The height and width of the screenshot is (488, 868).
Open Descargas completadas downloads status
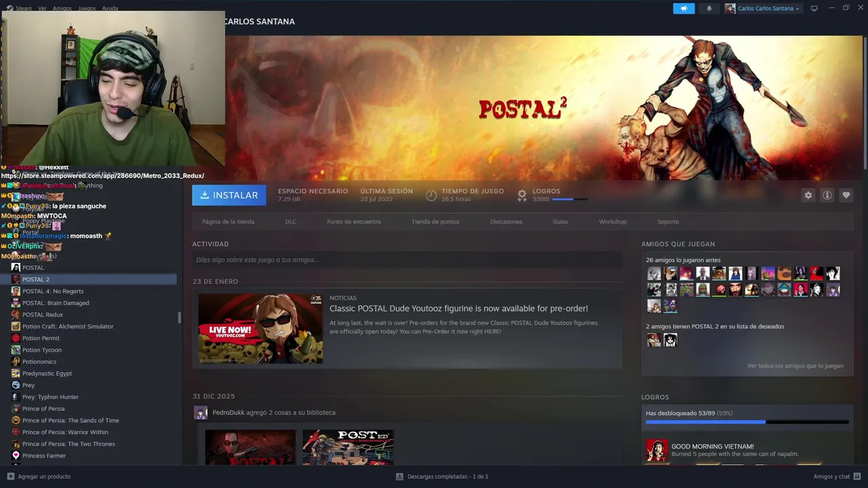pyautogui.click(x=441, y=476)
